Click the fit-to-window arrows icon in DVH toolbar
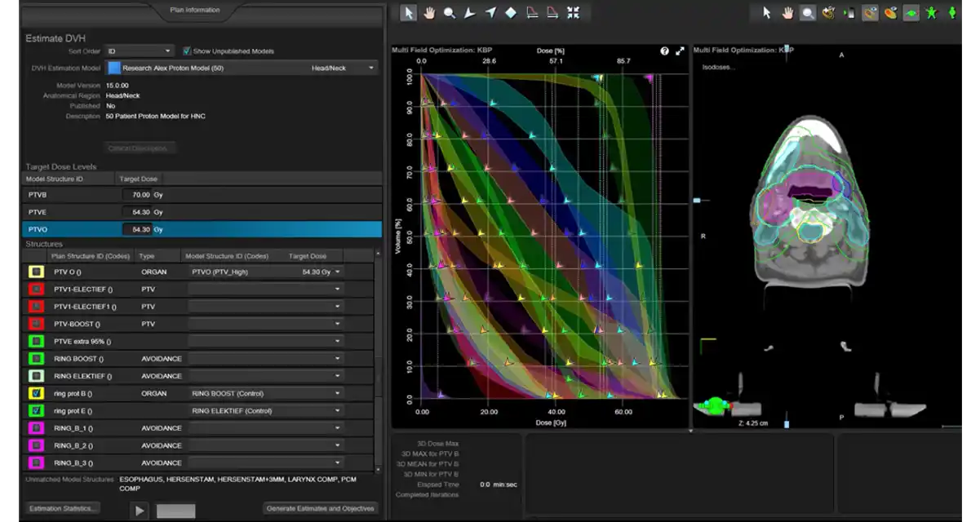This screenshot has height=522, width=980. 574,12
